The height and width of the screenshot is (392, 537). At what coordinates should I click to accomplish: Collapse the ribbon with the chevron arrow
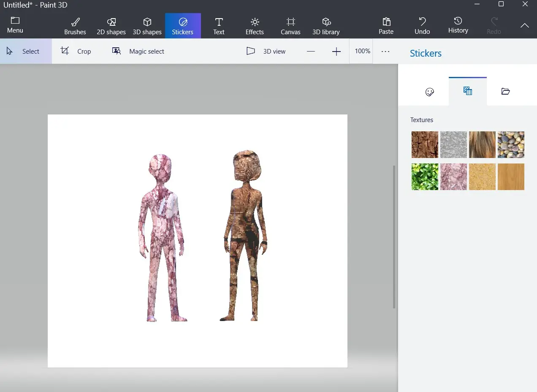tap(524, 25)
